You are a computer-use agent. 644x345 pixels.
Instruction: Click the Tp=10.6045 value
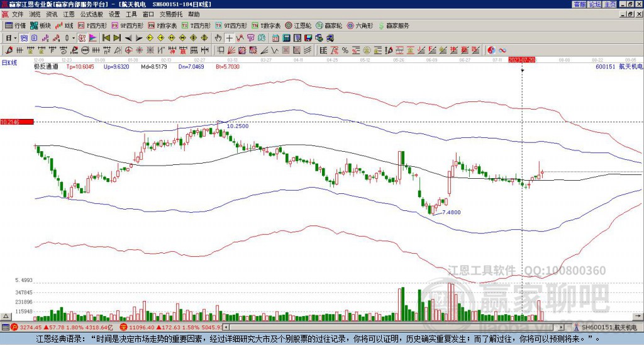pyautogui.click(x=80, y=66)
